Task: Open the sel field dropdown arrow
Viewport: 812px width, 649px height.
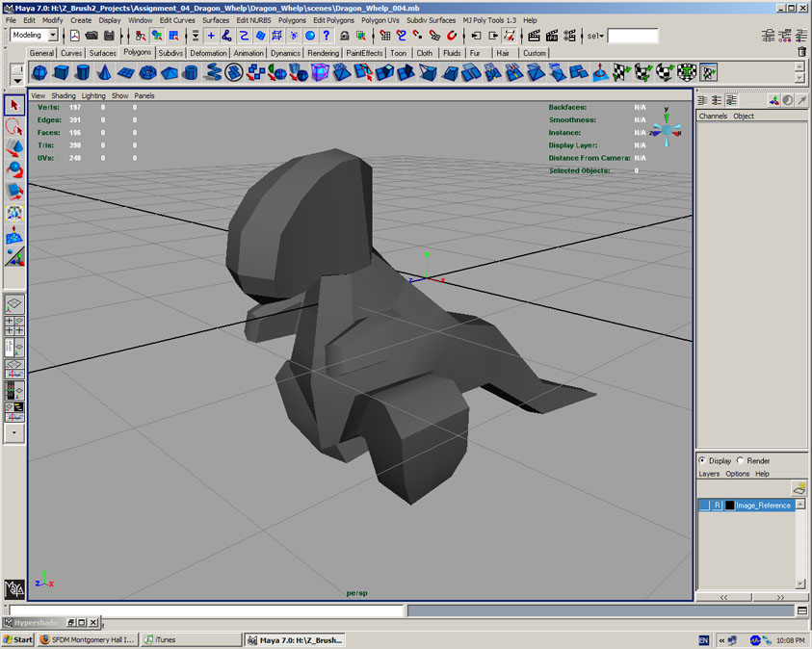Action: pyautogui.click(x=601, y=36)
